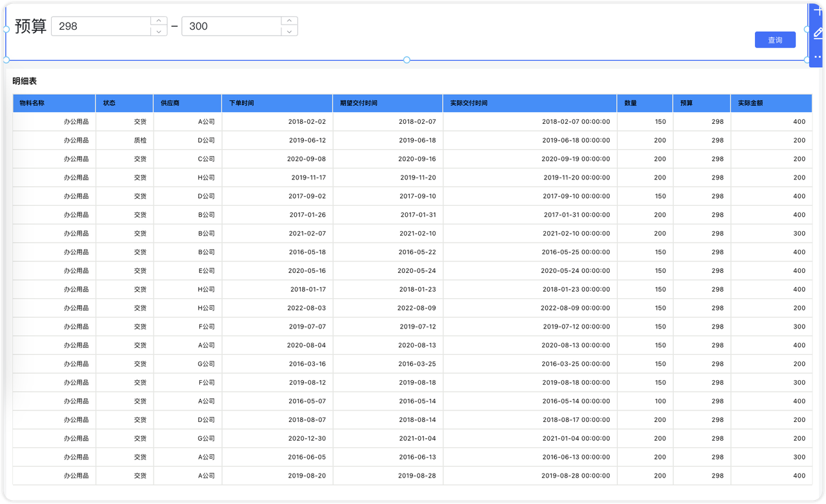Image resolution: width=826 pixels, height=504 pixels.
Task: Select order date cell 2020-09-08
Action: point(277,159)
